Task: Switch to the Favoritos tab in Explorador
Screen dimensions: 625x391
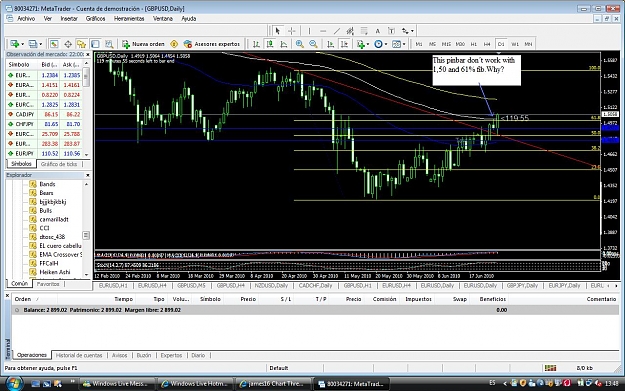Action: (48, 284)
